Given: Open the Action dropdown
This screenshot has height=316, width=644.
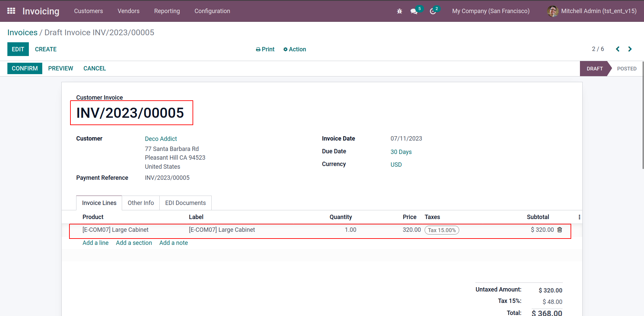Looking at the screenshot, I should click(x=294, y=49).
